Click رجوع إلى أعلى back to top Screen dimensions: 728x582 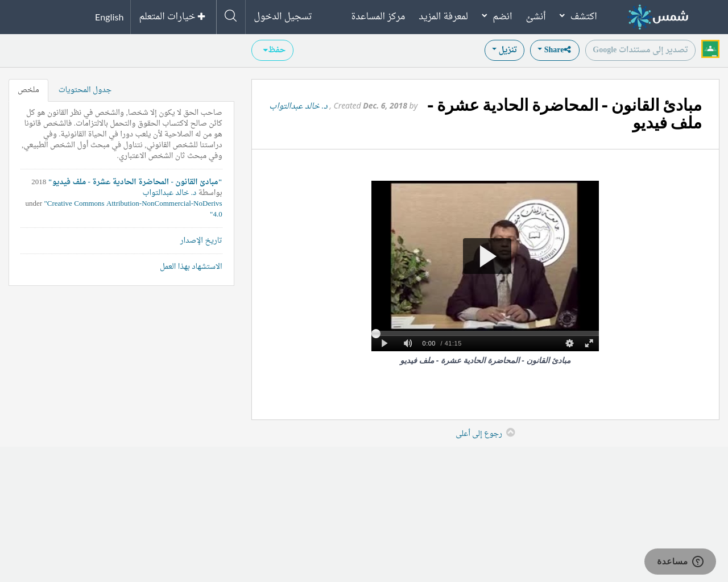click(x=479, y=434)
